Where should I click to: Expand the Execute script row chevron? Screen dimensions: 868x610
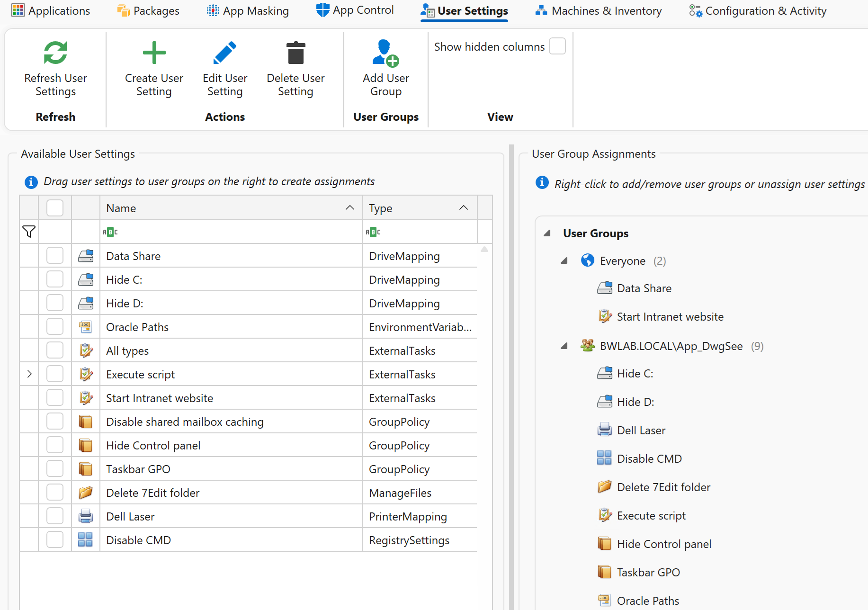29,374
